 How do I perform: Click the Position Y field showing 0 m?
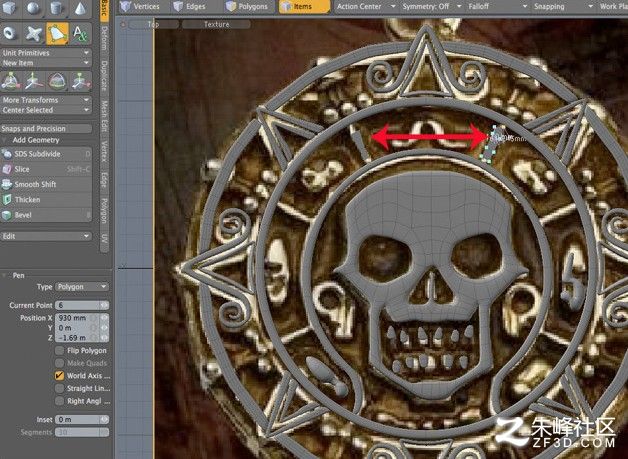[82, 328]
